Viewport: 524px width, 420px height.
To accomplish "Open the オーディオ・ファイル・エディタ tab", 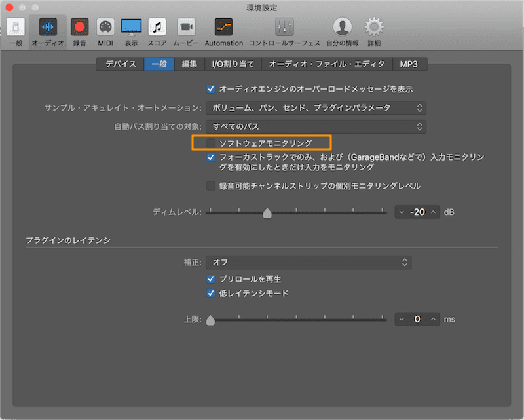I will 327,64.
